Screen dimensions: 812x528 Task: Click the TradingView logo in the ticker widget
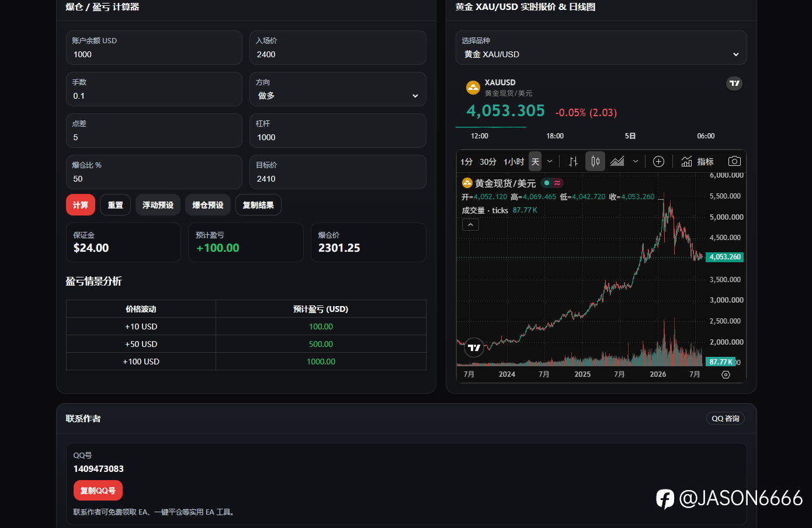coord(734,83)
